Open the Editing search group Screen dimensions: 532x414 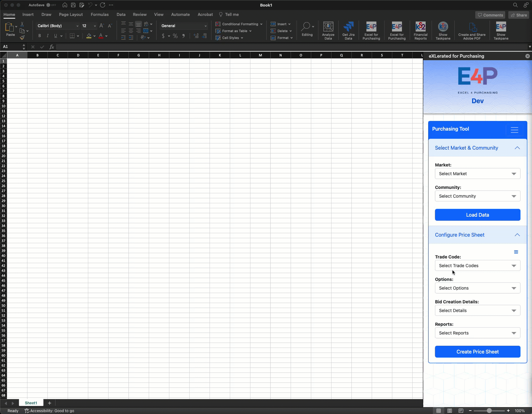pyautogui.click(x=307, y=29)
